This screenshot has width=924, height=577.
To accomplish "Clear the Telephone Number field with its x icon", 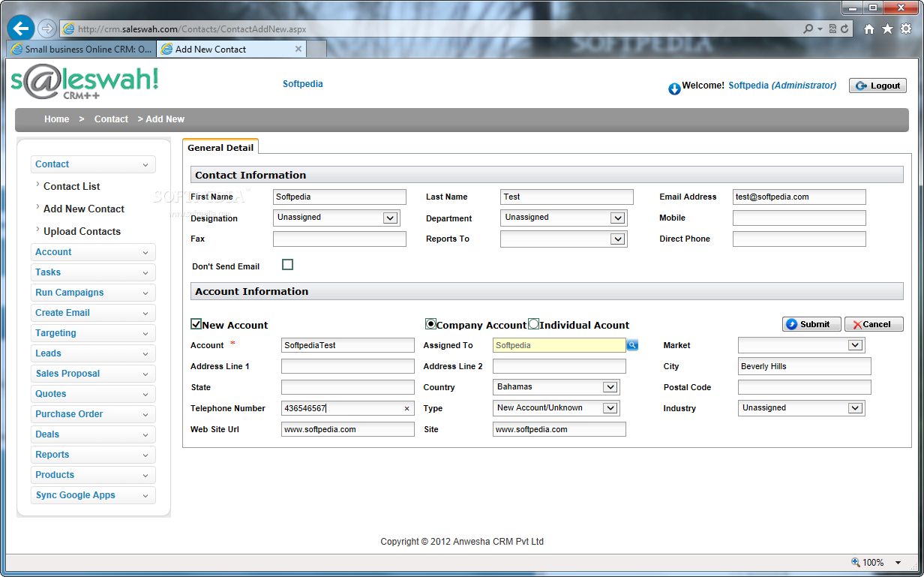I will 407,408.
